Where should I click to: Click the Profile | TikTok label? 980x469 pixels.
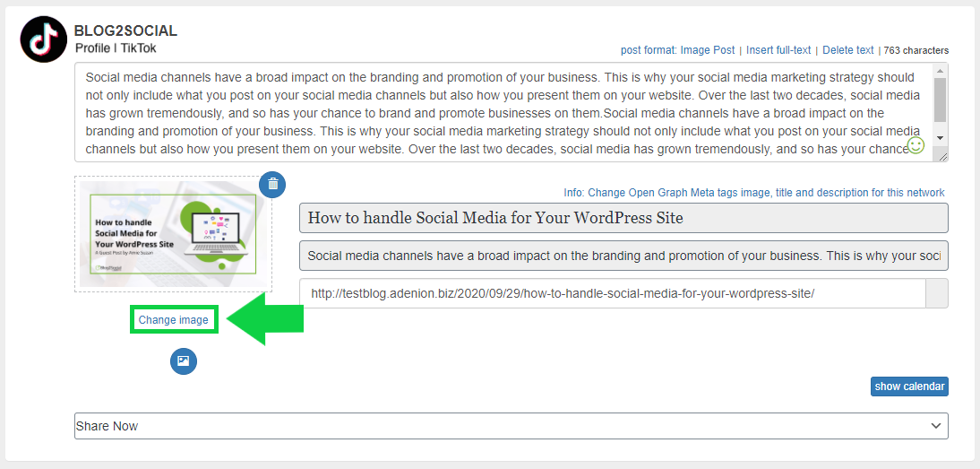116,48
